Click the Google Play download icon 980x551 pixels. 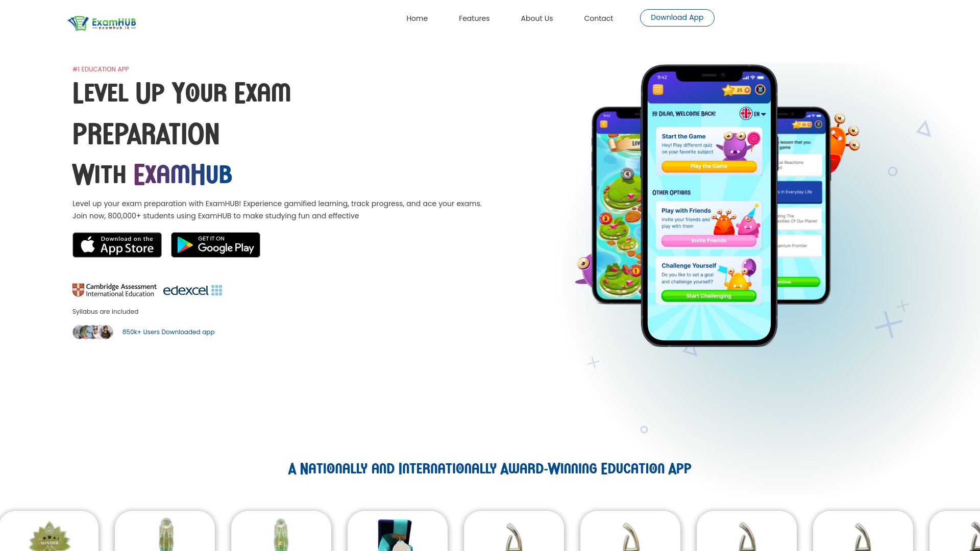point(215,244)
